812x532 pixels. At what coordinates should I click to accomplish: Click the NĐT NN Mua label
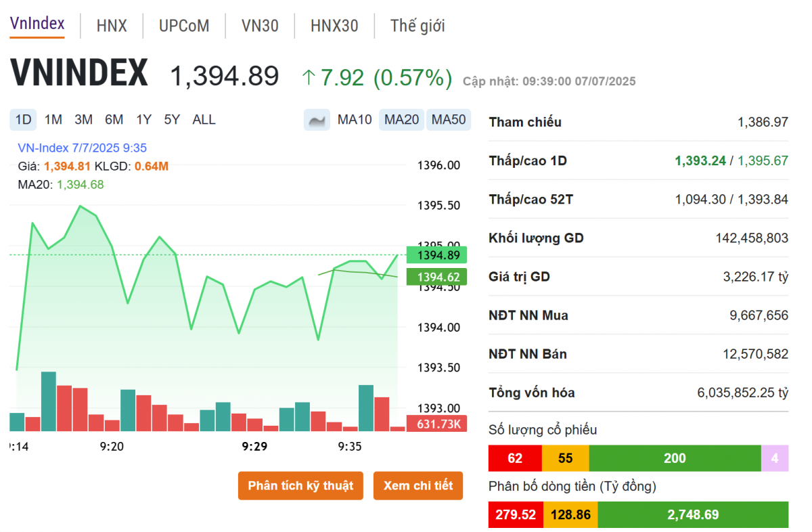click(528, 315)
